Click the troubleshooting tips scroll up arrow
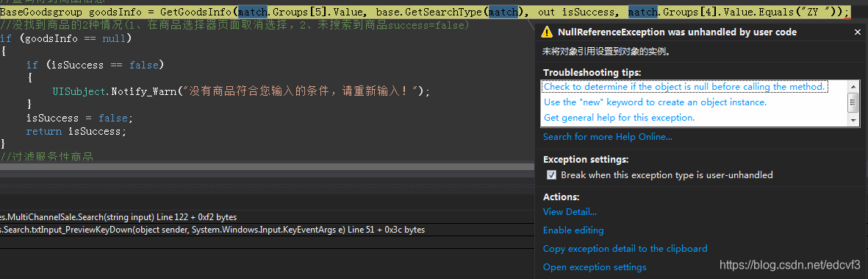This screenshot has width=868, height=279. [x=853, y=86]
